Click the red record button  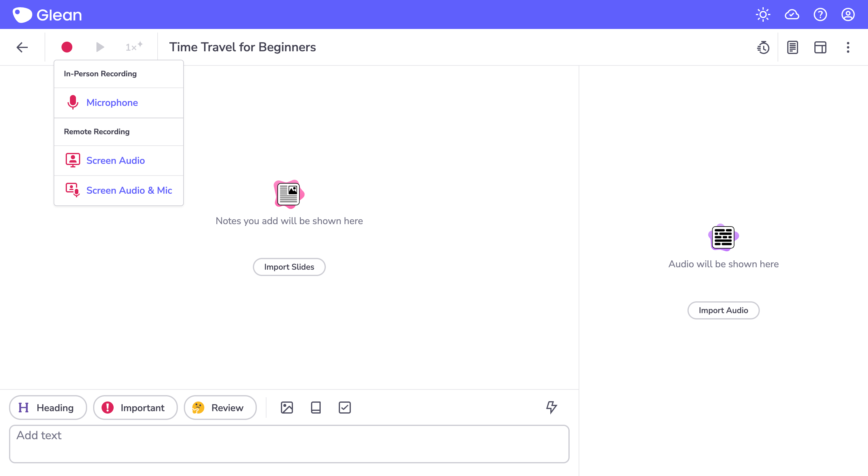click(x=67, y=47)
